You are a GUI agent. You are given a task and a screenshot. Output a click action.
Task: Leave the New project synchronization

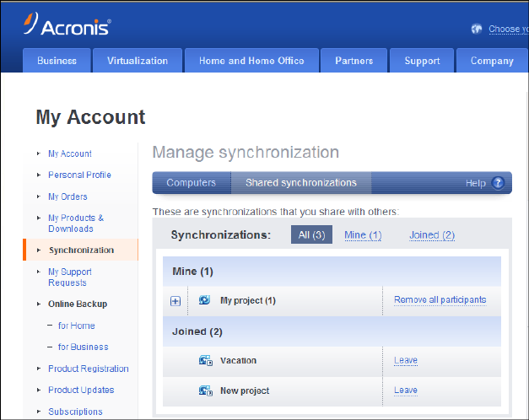tap(406, 390)
